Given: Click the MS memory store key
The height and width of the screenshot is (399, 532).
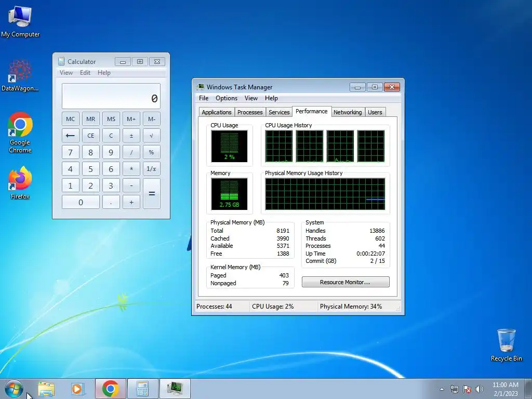Looking at the screenshot, I should (x=111, y=119).
